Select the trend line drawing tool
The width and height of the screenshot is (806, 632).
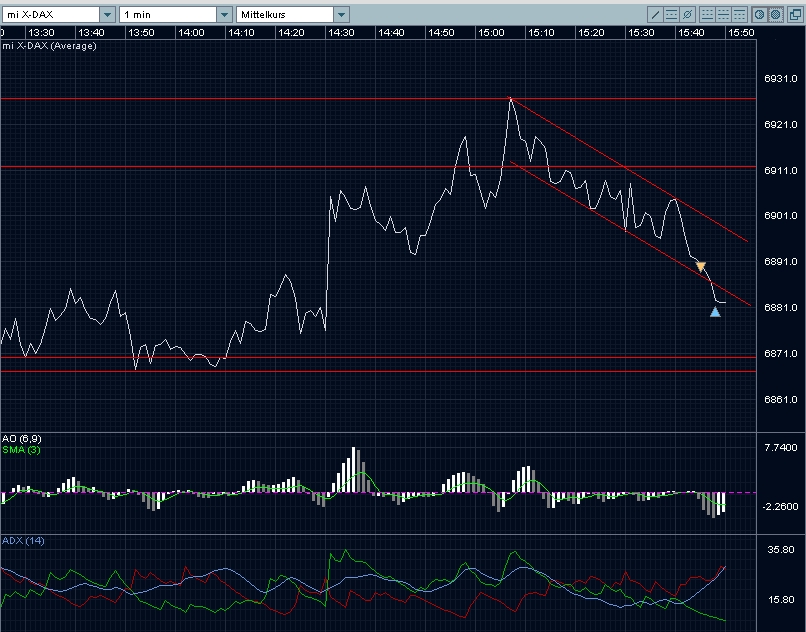click(x=655, y=15)
